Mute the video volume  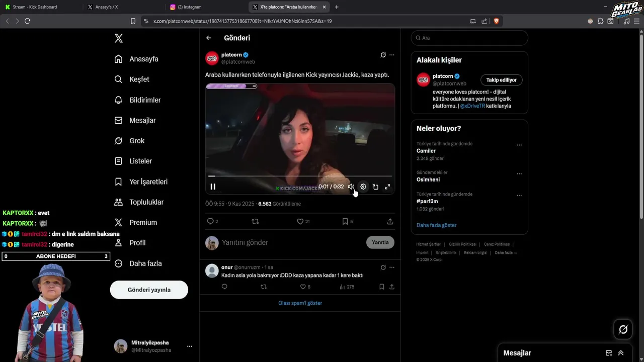coord(351,187)
